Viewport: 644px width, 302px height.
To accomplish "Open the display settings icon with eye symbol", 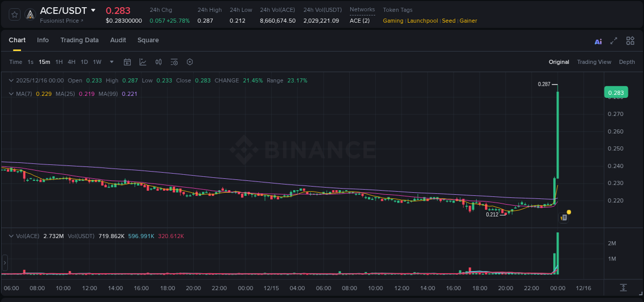I will (174, 62).
